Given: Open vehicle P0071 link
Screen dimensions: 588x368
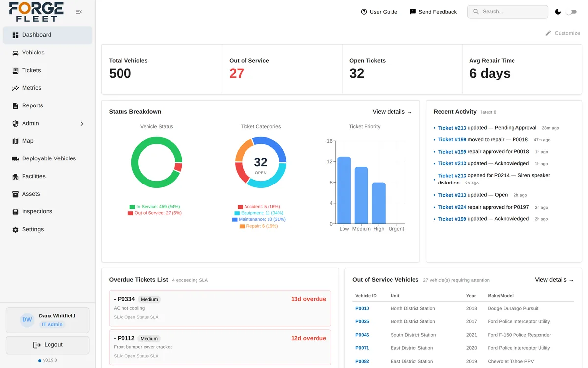Looking at the screenshot, I should 362,348.
